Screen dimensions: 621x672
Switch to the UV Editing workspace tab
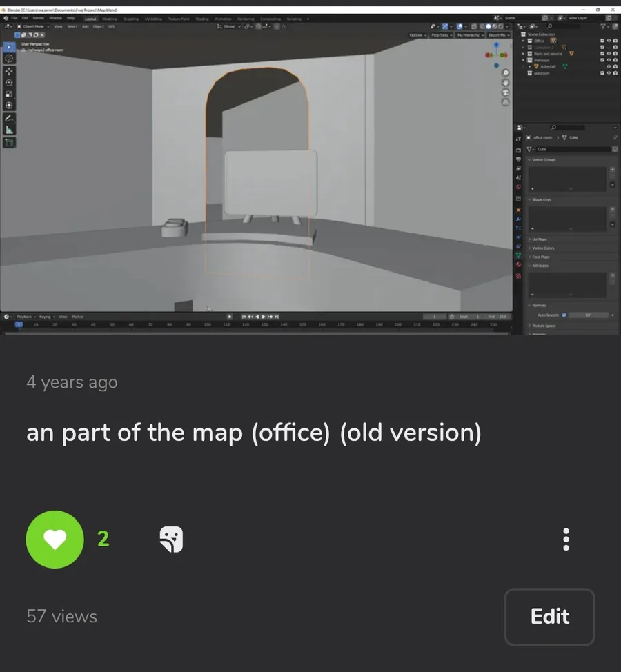tap(153, 19)
